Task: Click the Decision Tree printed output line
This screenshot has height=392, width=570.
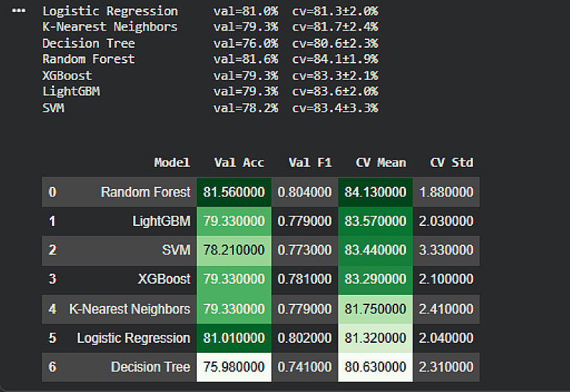Action: coord(210,43)
